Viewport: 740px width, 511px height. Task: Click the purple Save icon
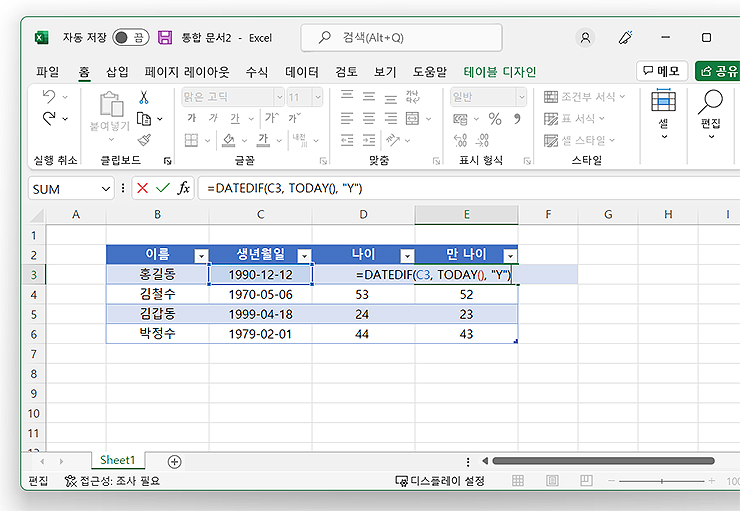click(165, 37)
